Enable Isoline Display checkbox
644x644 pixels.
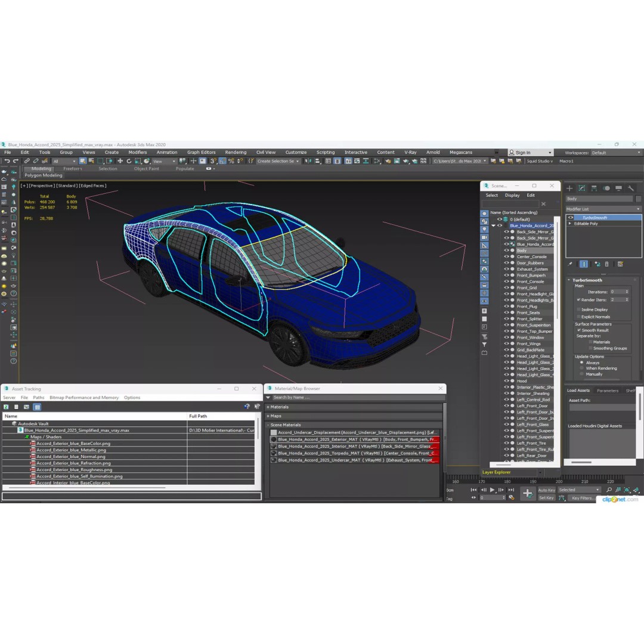(x=578, y=309)
